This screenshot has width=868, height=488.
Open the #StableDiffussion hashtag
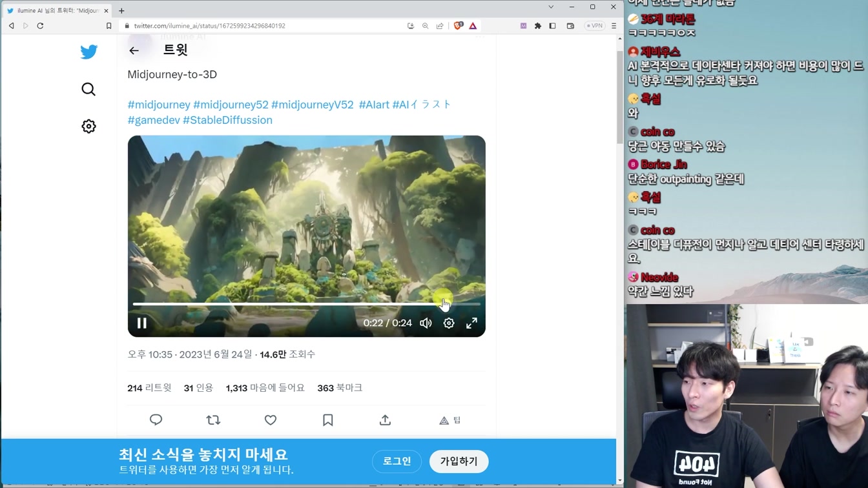coord(227,120)
